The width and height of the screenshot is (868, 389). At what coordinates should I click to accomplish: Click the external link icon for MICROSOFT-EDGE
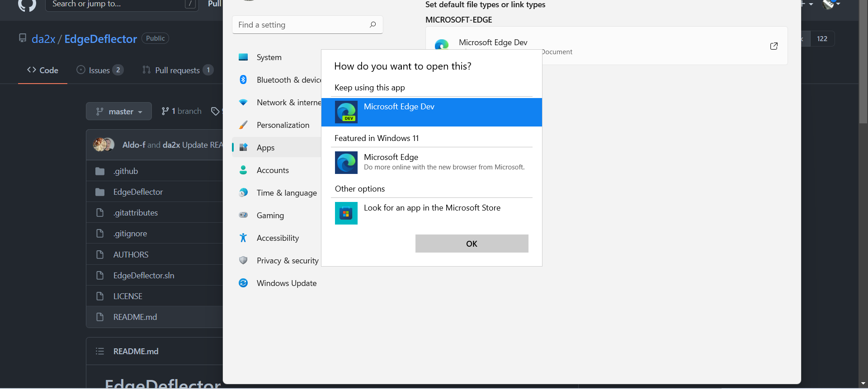coord(774,46)
